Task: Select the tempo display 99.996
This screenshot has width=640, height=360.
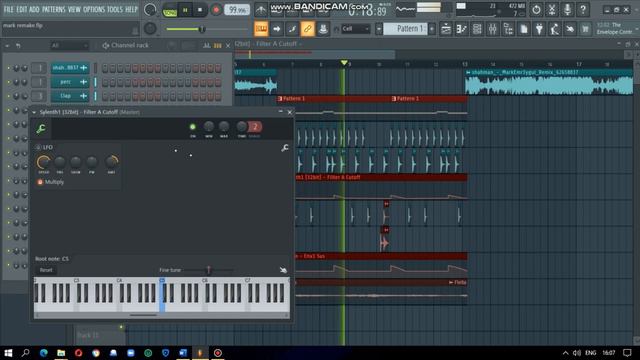Action: click(236, 10)
